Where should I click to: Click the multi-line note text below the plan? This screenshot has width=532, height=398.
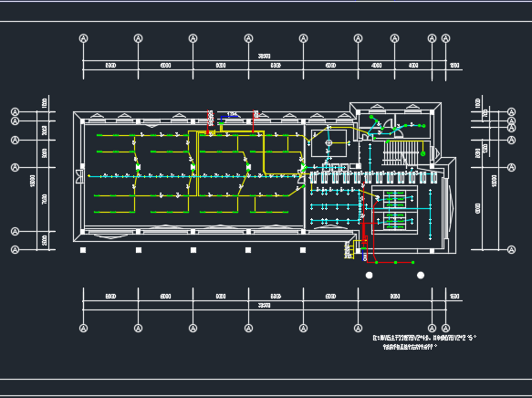(424, 342)
